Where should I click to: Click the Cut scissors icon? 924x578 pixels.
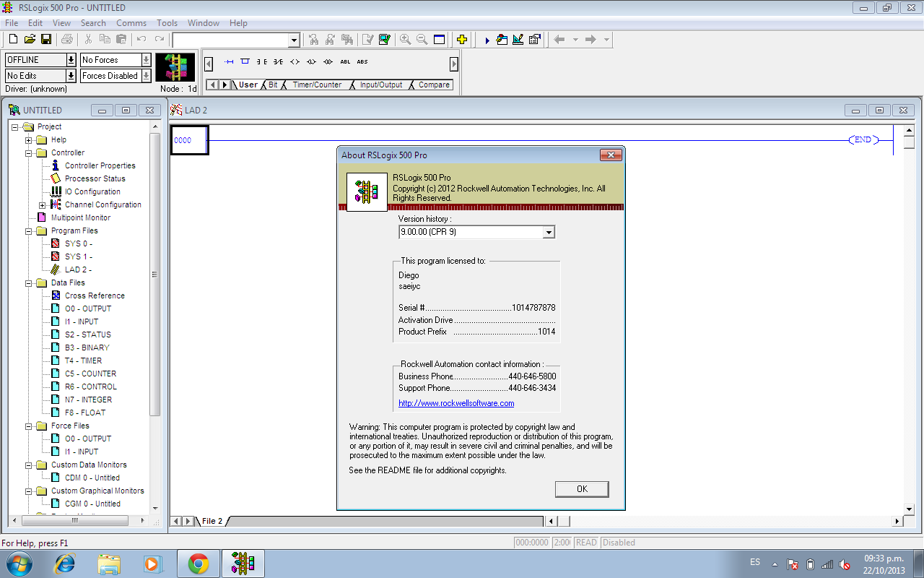(x=88, y=40)
